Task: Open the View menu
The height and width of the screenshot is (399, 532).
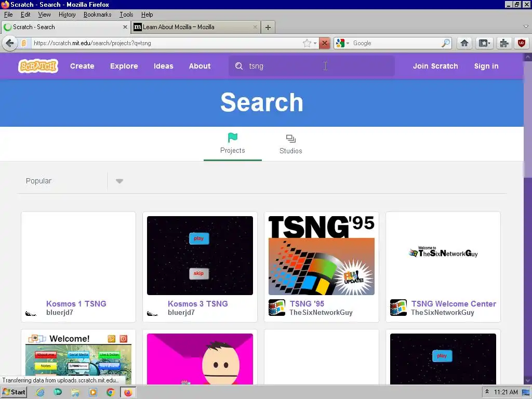Action: tap(44, 15)
